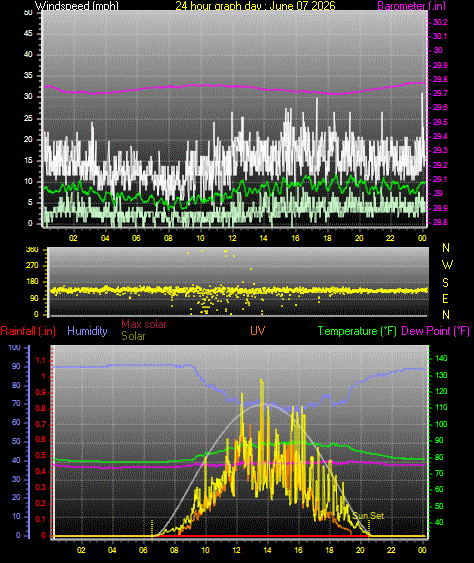Click the '45' value on windspeed axis
The height and width of the screenshot is (563, 474).
pos(28,33)
